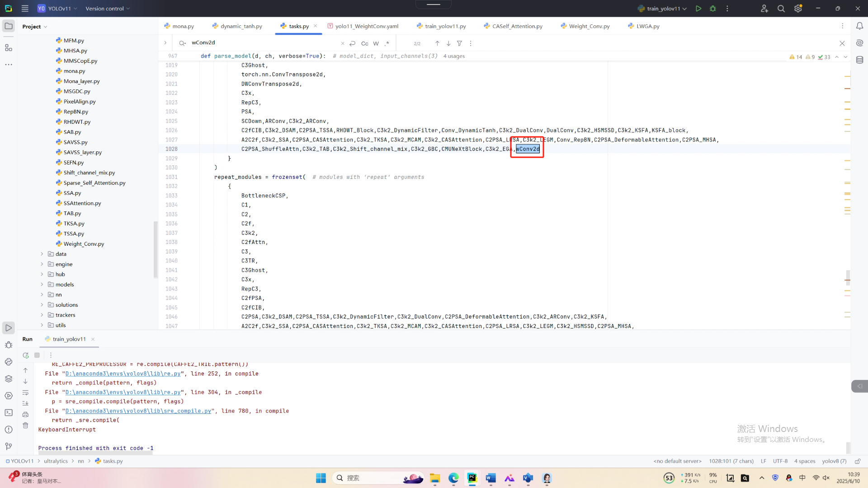Open the Structure tool window
This screenshot has width=868, height=488.
pyautogui.click(x=9, y=48)
